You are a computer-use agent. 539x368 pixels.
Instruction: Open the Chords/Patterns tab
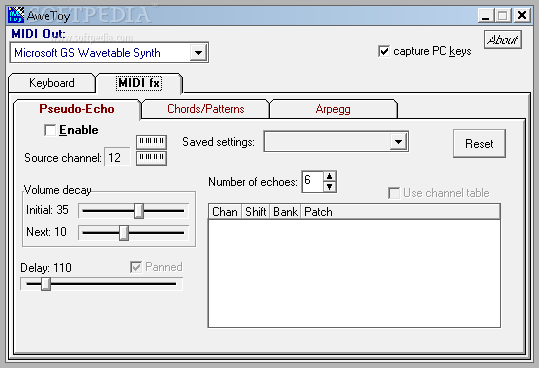click(x=206, y=109)
